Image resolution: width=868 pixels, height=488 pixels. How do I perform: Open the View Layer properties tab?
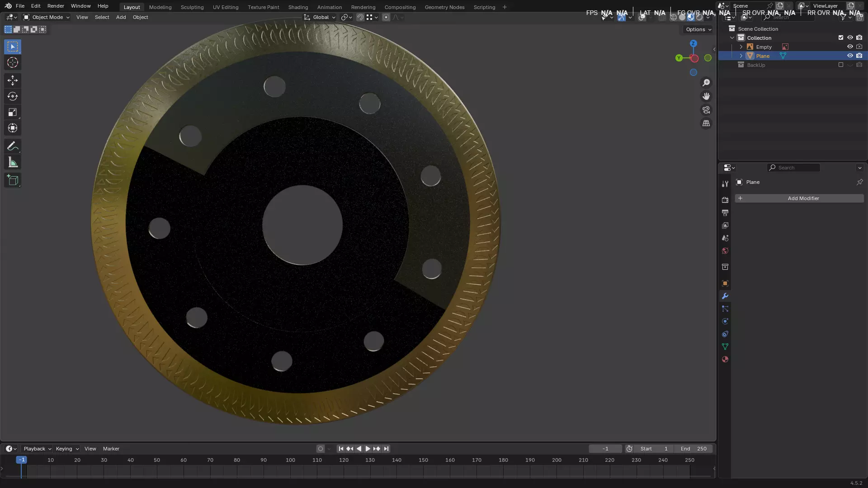click(725, 225)
